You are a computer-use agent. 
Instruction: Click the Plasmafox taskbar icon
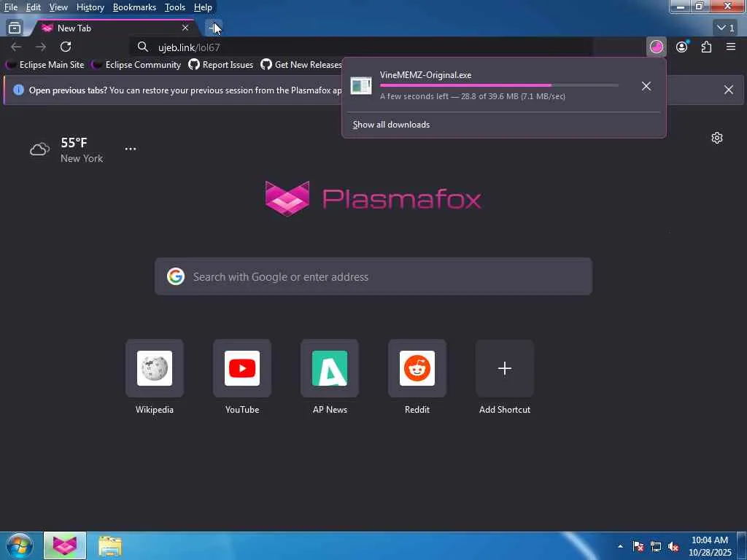pyautogui.click(x=65, y=545)
